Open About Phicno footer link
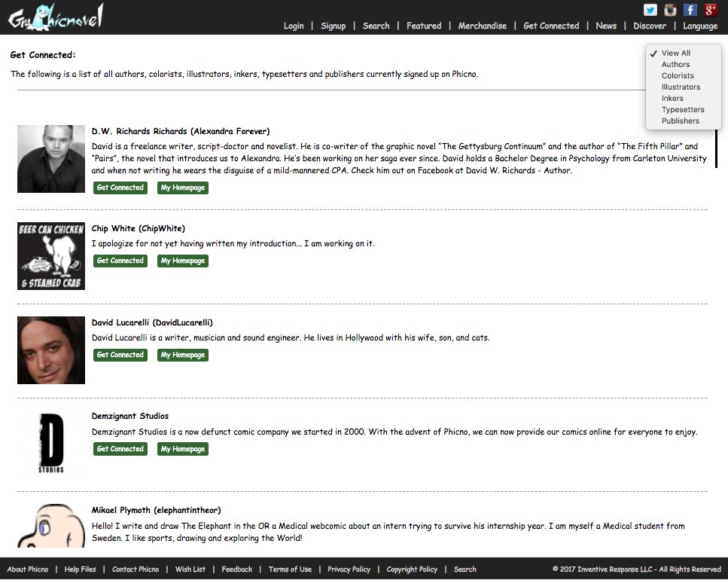The width and height of the screenshot is (728, 580). click(27, 569)
